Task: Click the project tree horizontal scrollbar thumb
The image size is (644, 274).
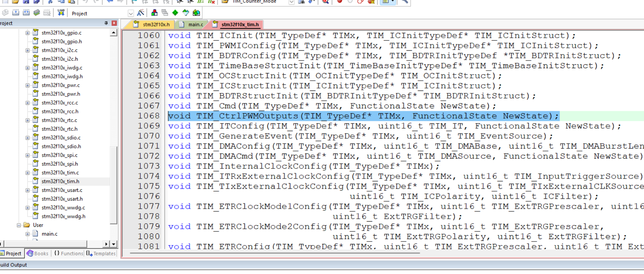Action: point(45,244)
